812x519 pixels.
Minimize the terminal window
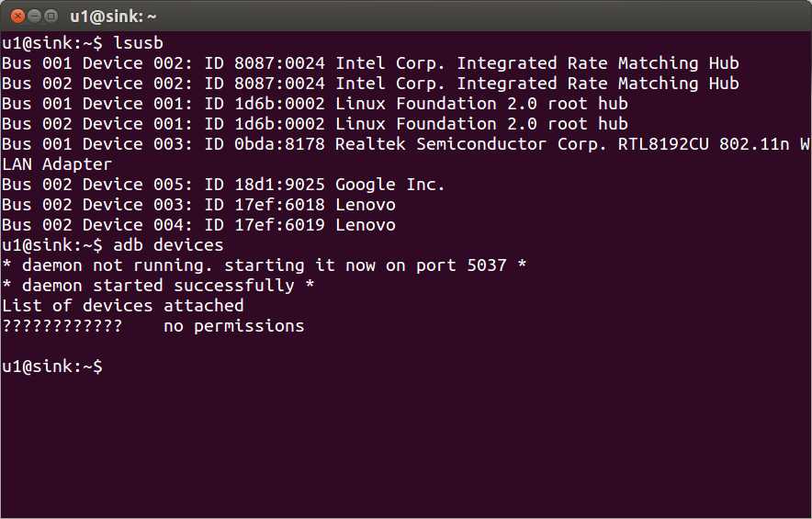(x=34, y=17)
